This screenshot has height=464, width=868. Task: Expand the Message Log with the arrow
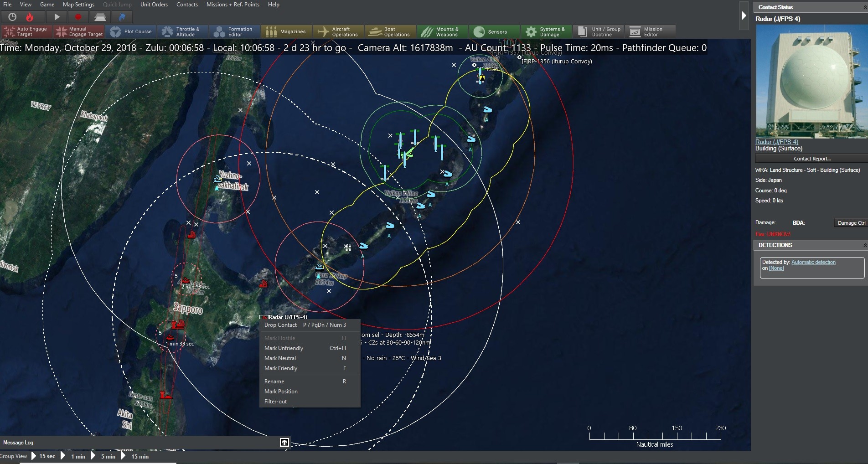[284, 442]
